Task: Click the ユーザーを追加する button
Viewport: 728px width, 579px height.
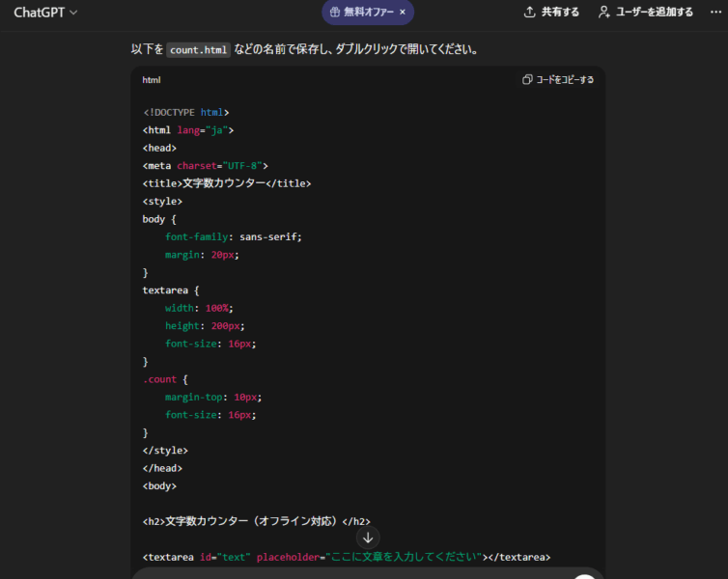Action: coord(645,13)
